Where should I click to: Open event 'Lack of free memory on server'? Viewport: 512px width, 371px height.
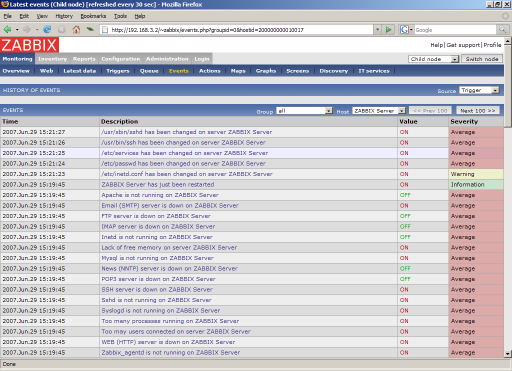(x=169, y=248)
